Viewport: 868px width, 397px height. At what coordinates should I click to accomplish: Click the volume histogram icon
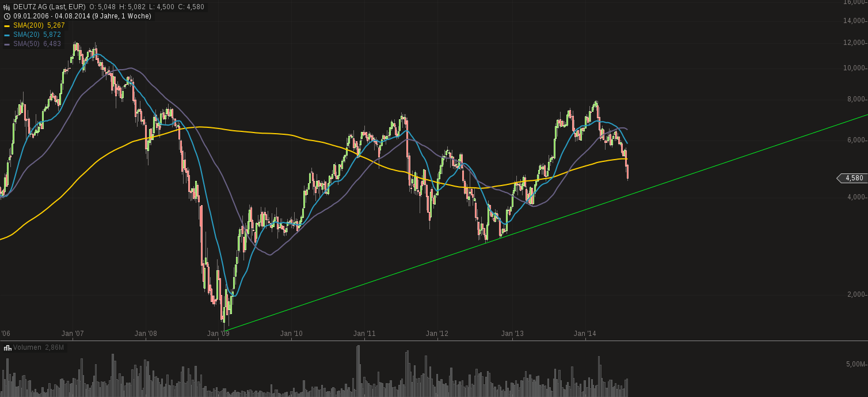(7, 347)
